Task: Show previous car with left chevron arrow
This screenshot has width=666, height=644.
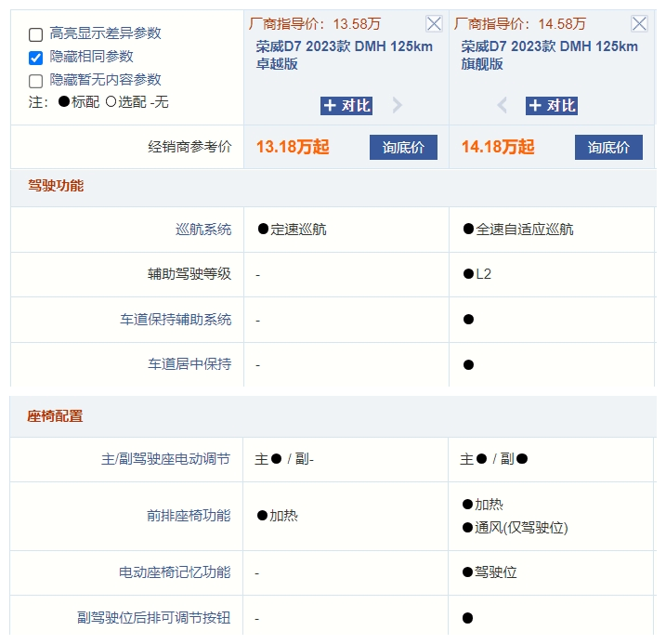Action: point(502,105)
